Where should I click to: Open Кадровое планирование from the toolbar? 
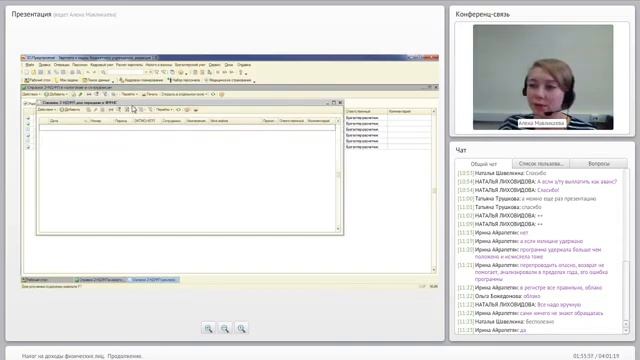141,80
